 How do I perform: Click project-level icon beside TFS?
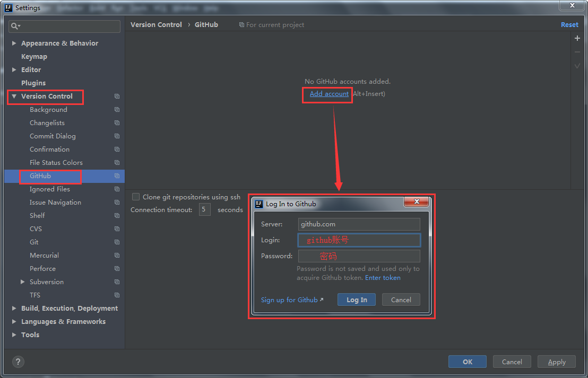[x=117, y=295]
